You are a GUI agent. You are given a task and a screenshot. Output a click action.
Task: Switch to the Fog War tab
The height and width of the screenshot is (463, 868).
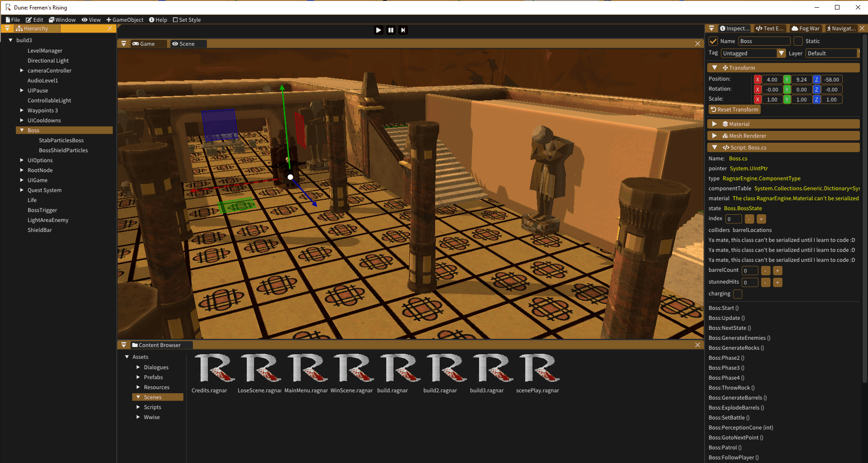[806, 29]
